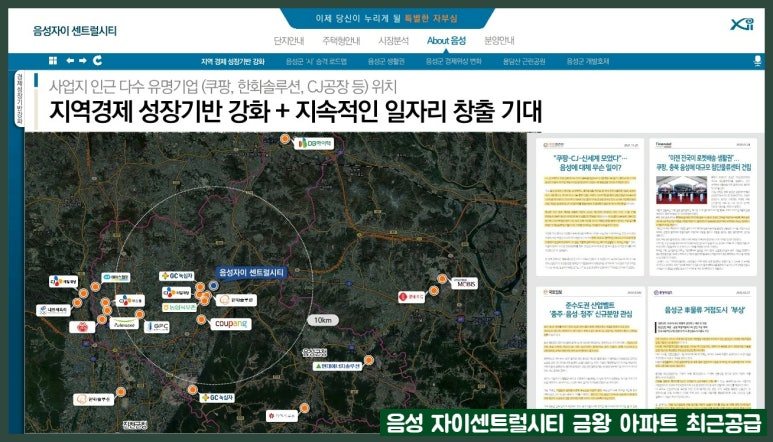Viewport: 773px width, 442px height.
Task: Click the blue site location marker dot
Action: click(x=213, y=285)
